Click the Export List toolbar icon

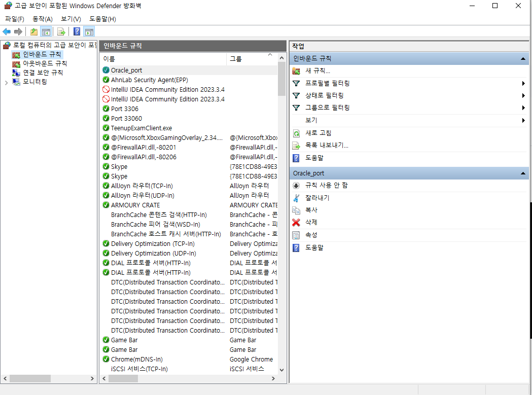click(61, 32)
